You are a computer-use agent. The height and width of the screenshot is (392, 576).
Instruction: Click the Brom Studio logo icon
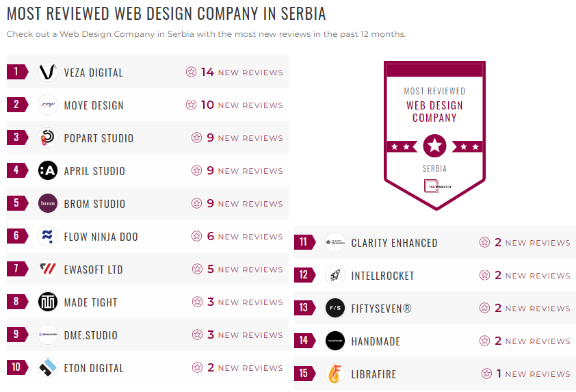tap(48, 204)
